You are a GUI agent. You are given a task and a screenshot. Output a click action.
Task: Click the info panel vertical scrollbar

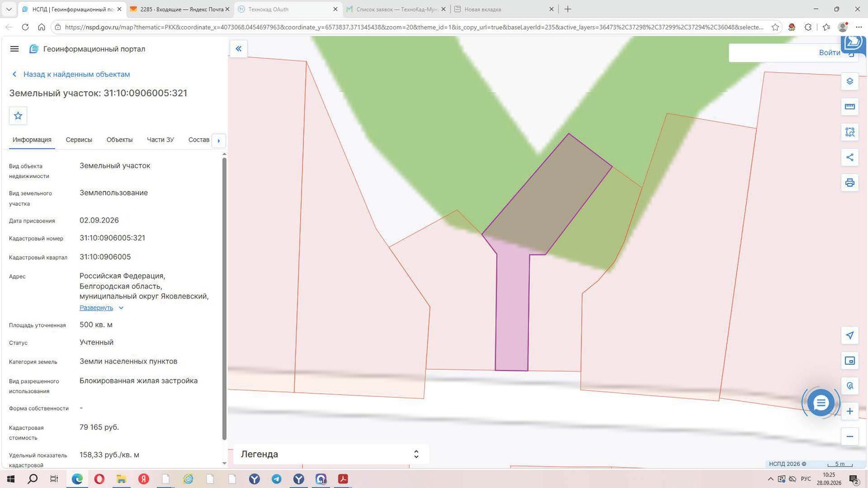point(225,298)
